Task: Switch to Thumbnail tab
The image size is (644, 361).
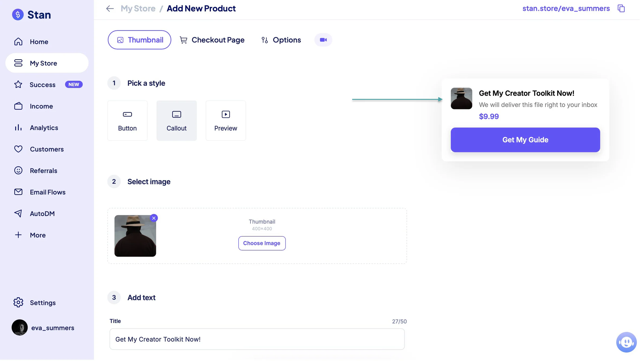Action: [x=139, y=40]
